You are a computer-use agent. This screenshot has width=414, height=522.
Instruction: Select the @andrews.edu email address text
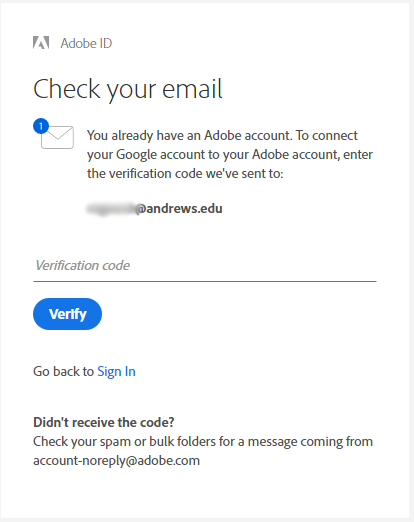click(179, 209)
